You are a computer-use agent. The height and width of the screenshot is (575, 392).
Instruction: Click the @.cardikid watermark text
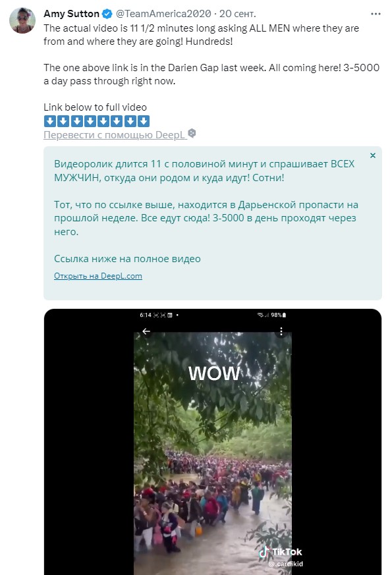286,564
